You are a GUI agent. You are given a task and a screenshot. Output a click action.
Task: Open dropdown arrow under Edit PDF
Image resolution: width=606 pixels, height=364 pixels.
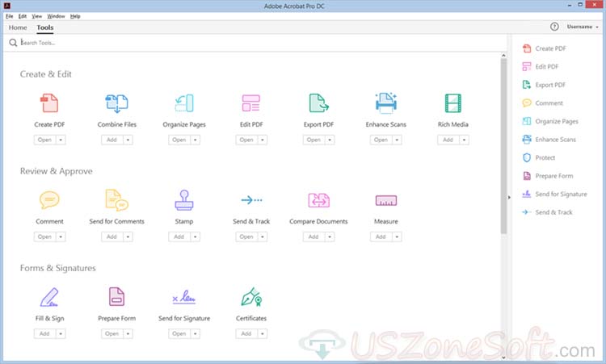(263, 140)
